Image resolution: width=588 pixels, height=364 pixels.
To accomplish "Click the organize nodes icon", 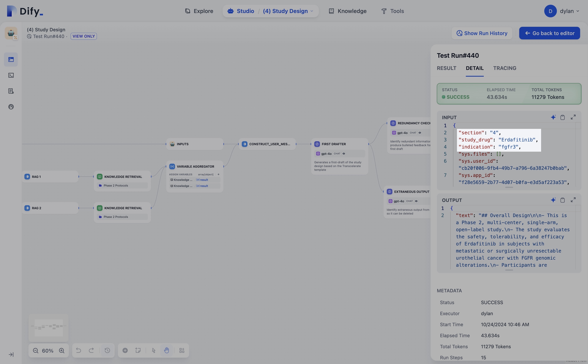I will tap(182, 350).
